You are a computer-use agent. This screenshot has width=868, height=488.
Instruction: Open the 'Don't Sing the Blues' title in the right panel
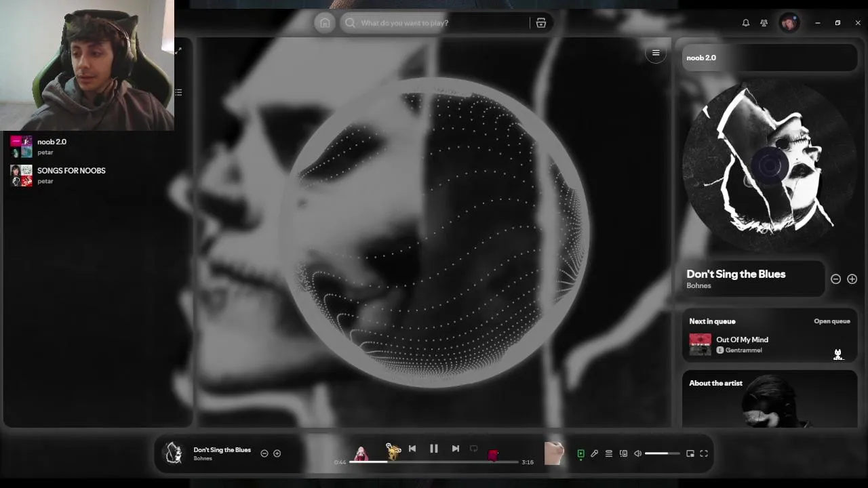pyautogui.click(x=736, y=274)
